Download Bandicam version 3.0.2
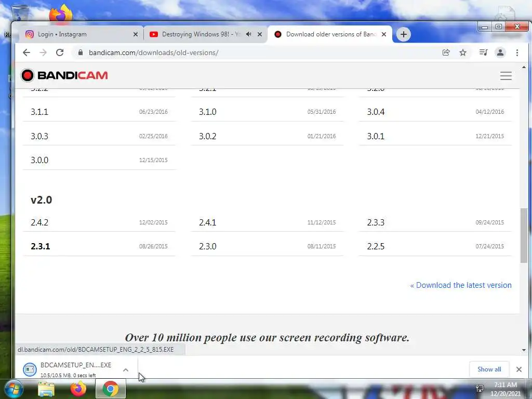 pos(267,136)
